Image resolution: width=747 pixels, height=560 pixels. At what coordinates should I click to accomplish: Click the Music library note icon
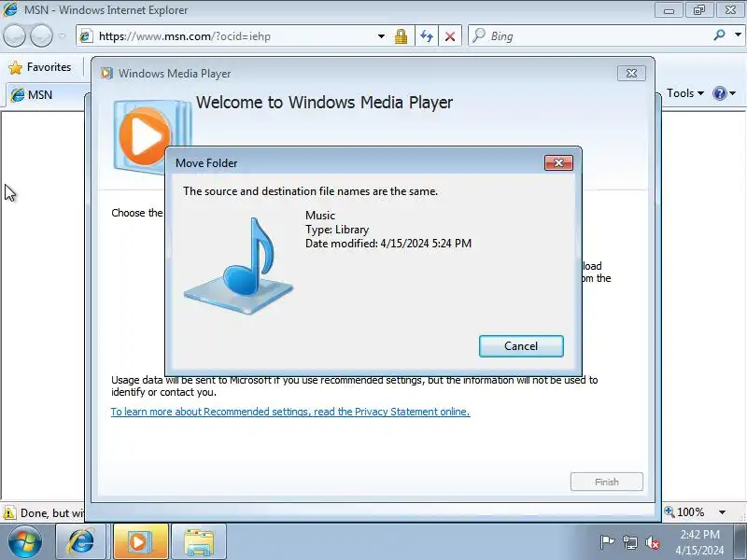(239, 266)
